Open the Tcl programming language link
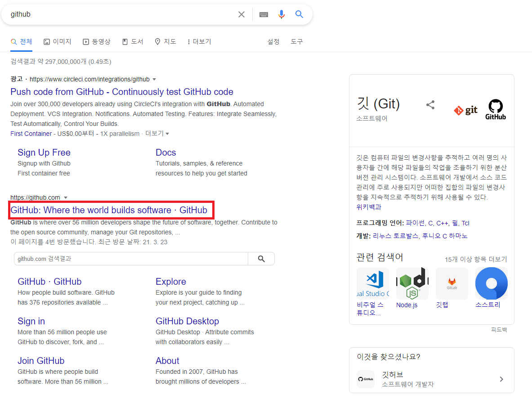Viewport: 532px width, 399px height. pyautogui.click(x=465, y=223)
